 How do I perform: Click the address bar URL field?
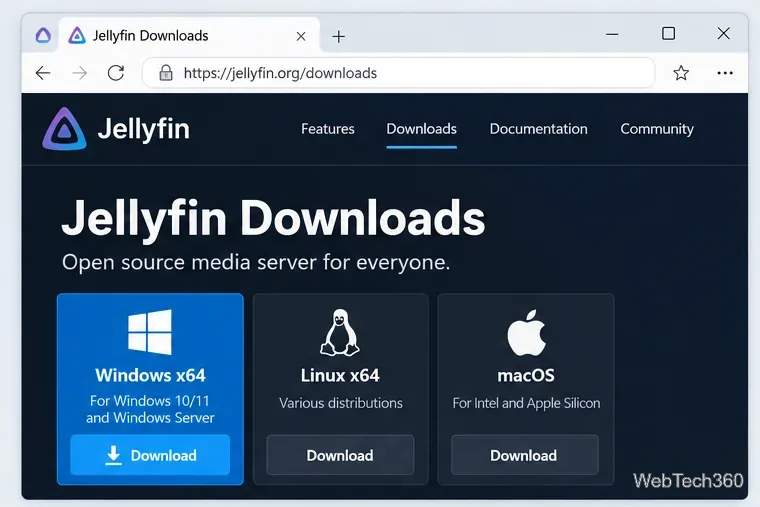coord(398,73)
